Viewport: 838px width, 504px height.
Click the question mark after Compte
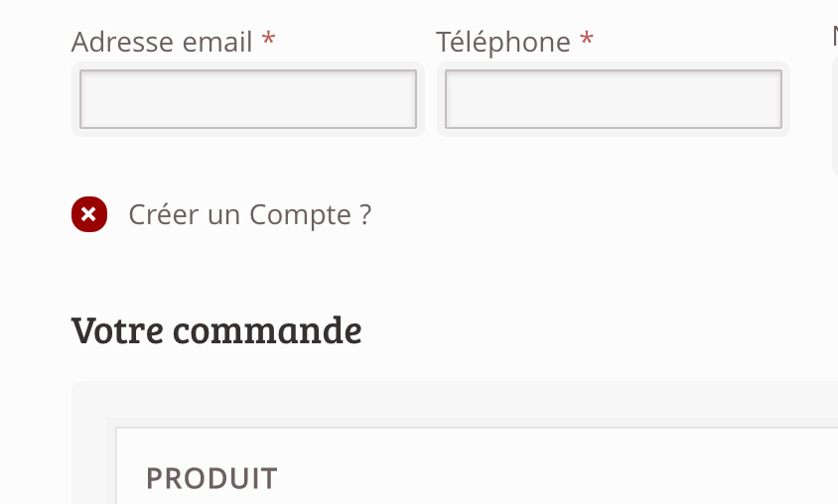[x=365, y=214]
